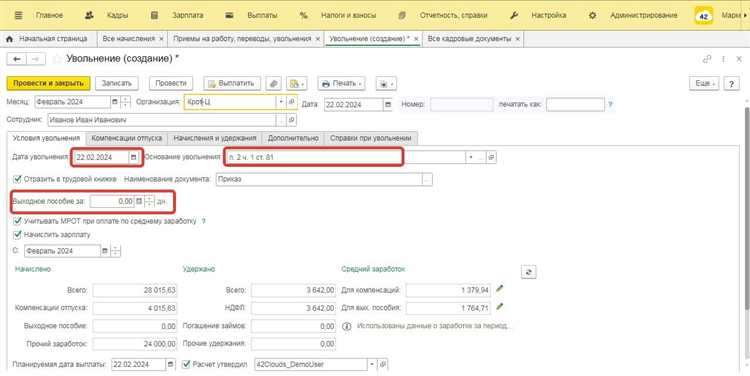Screen dimensions: 750x376
Task: Edit average earnings Для компенсаций pencil
Action: coord(500,289)
